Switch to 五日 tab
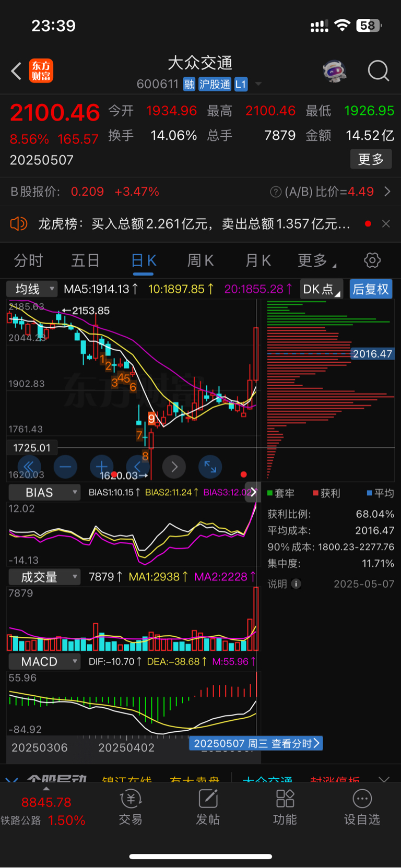The height and width of the screenshot is (868, 401). click(x=85, y=260)
